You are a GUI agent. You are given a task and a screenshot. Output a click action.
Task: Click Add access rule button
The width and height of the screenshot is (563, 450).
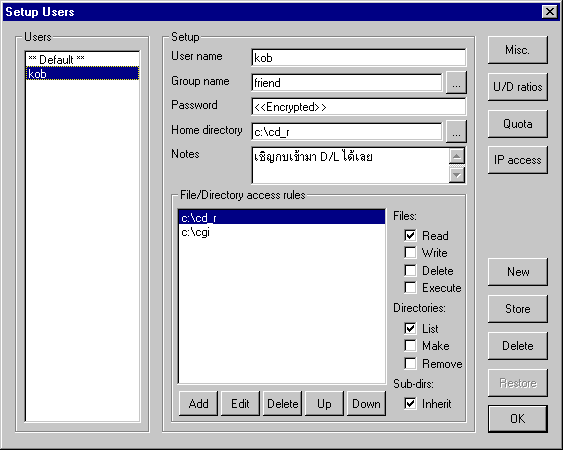pyautogui.click(x=198, y=404)
